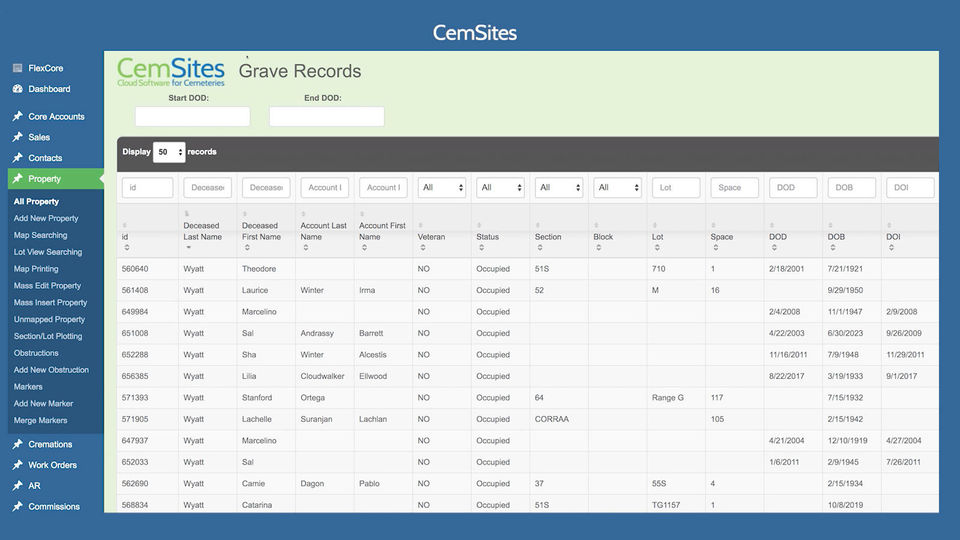960x540 pixels.
Task: Open Unmapped Property link
Action: click(49, 319)
